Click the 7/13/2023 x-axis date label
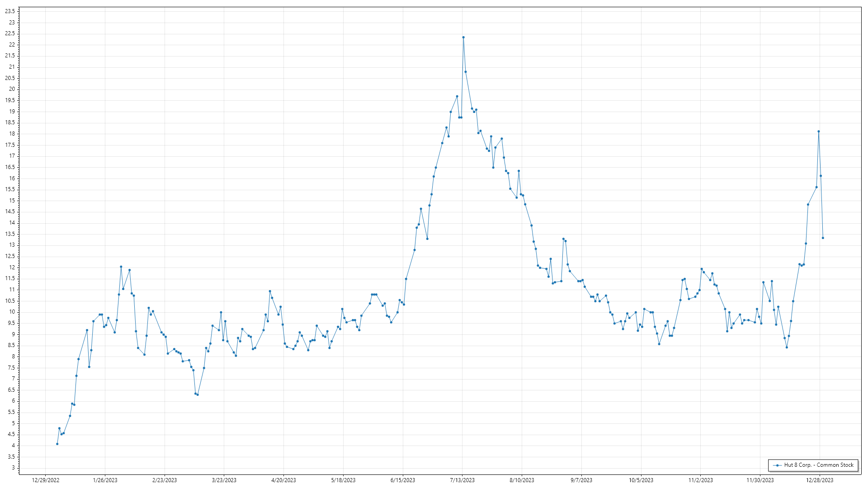Screen dimensions: 868x488 click(x=462, y=480)
